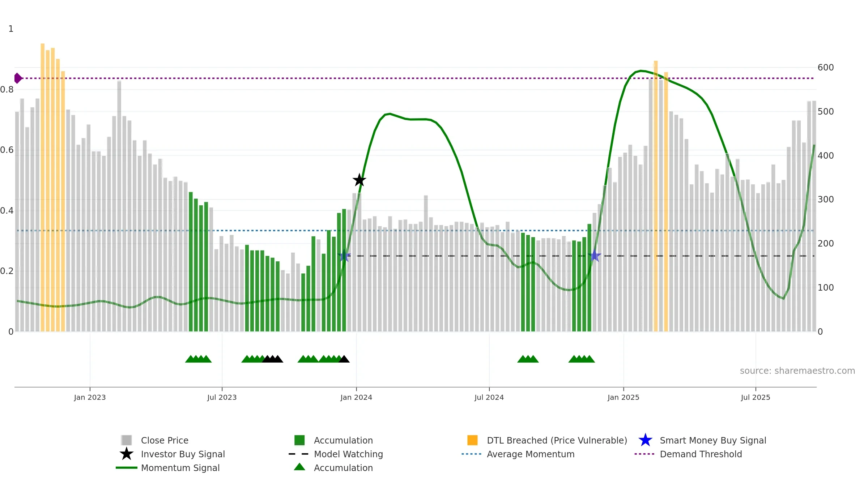Click the 0.8 left axis label
This screenshot has height=488, width=868.
click(7, 89)
